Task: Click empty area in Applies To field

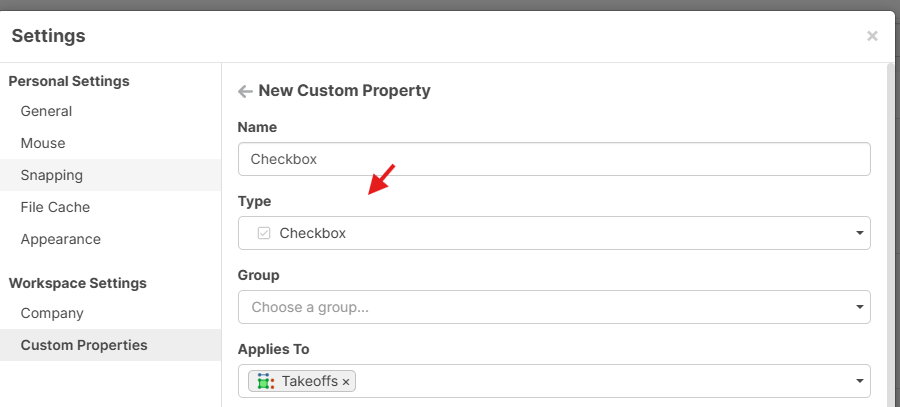Action: [x=600, y=381]
